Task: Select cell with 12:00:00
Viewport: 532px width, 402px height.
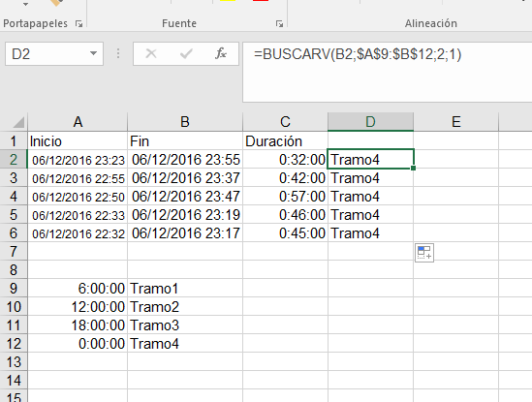Action: click(x=78, y=307)
